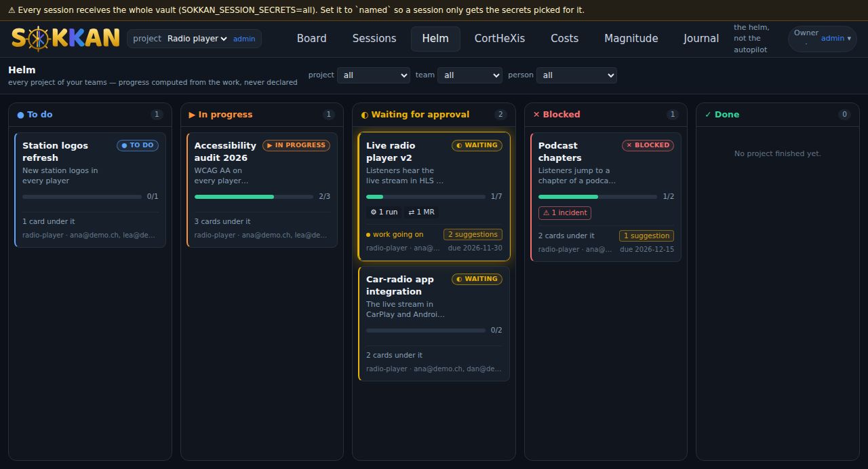
Task: Go to the Board tab
Action: click(x=312, y=39)
